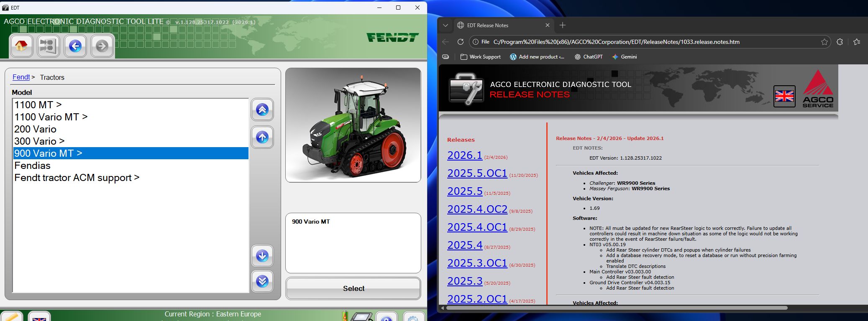
Task: Open release 2025.3.OC1 notes
Action: tap(477, 263)
